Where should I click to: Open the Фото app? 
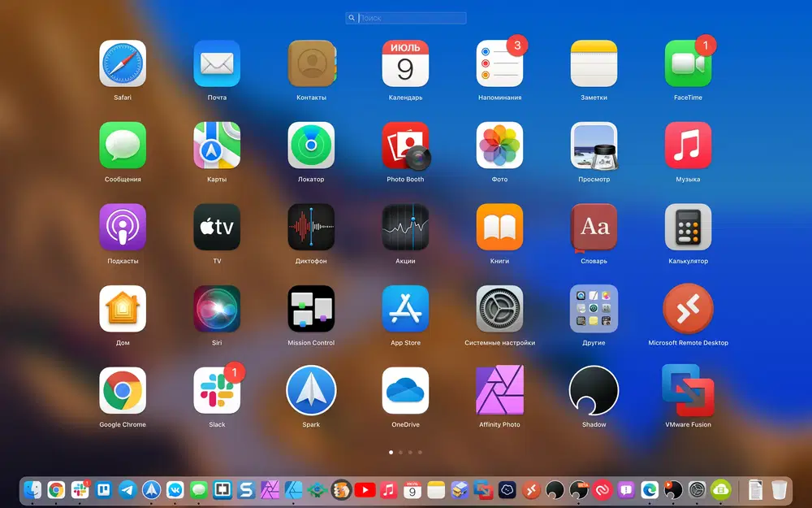[499, 145]
